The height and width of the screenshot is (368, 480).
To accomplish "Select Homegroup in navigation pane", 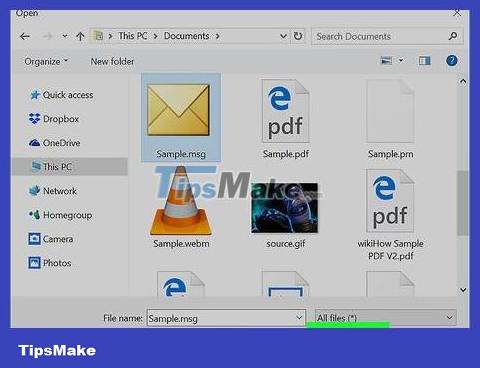I will (x=60, y=215).
